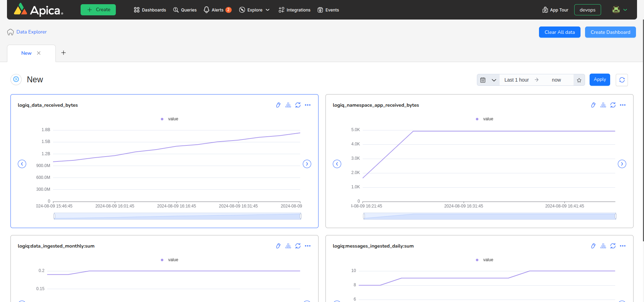Click the global refresh icon beside Apply

622,80
